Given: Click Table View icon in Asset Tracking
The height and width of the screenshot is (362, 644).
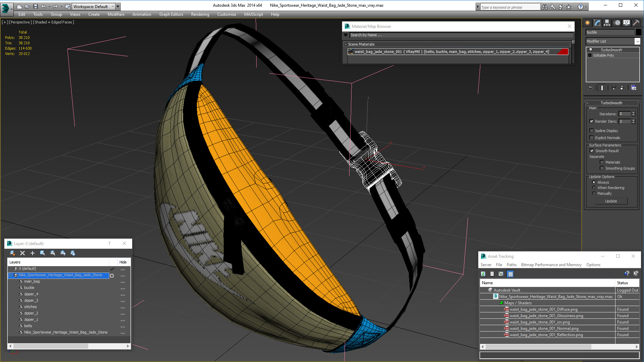Looking at the screenshot, I should [x=511, y=274].
